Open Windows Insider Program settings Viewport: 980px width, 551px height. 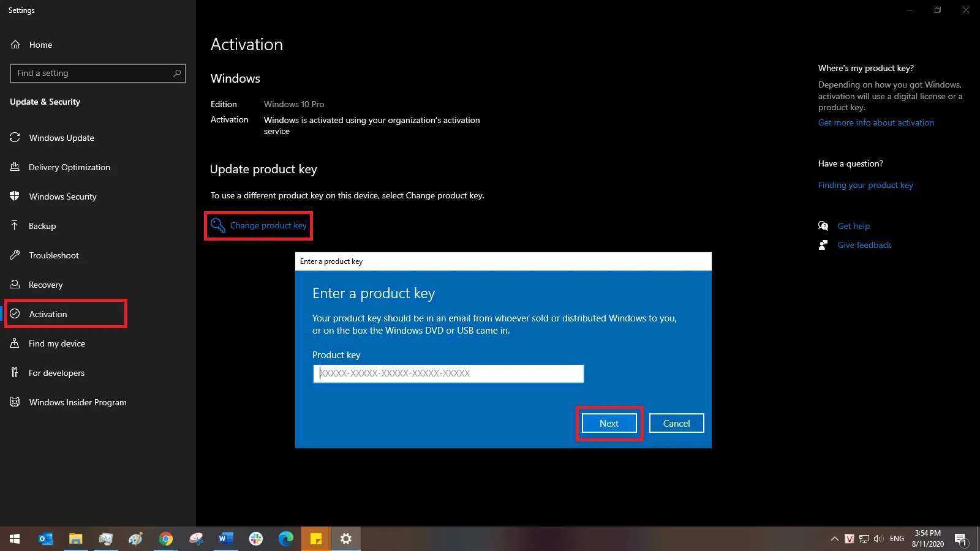pyautogui.click(x=78, y=402)
